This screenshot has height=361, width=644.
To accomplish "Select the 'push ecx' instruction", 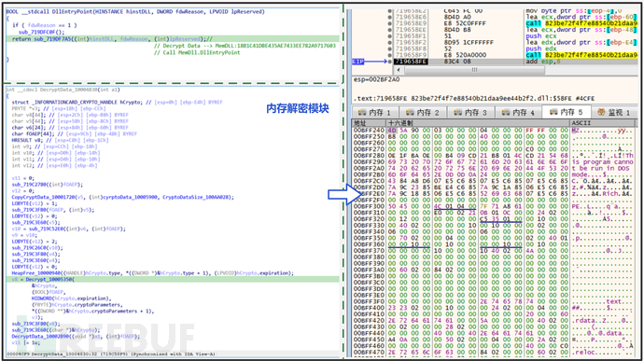I will click(x=539, y=36).
